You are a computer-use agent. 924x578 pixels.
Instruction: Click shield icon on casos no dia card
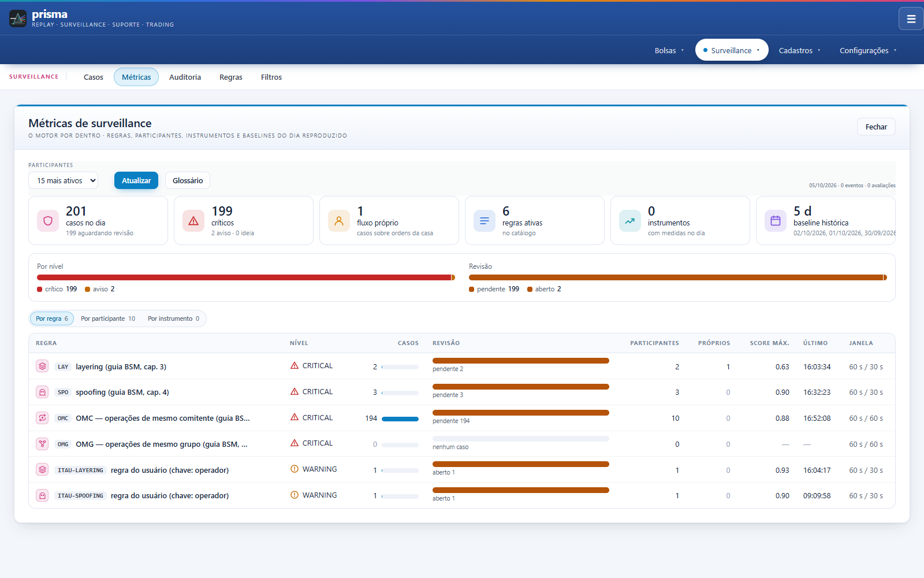click(48, 221)
